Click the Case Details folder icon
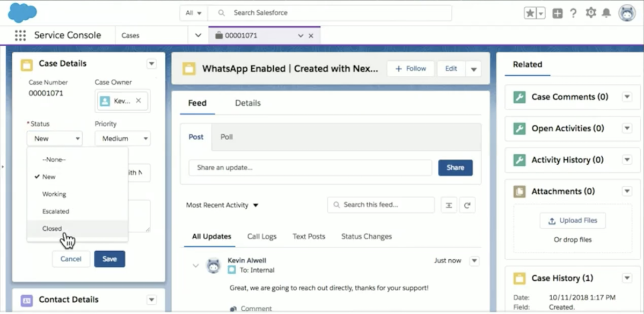 26,64
